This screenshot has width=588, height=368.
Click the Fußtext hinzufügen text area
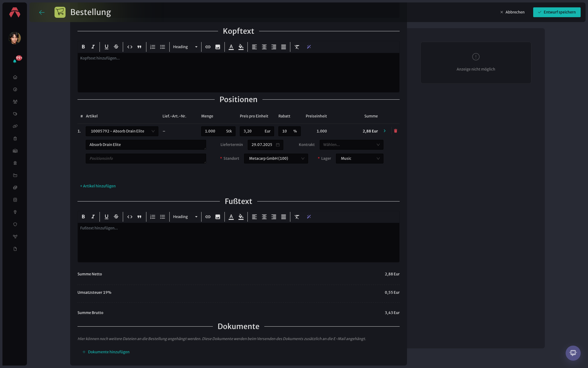[238, 243]
